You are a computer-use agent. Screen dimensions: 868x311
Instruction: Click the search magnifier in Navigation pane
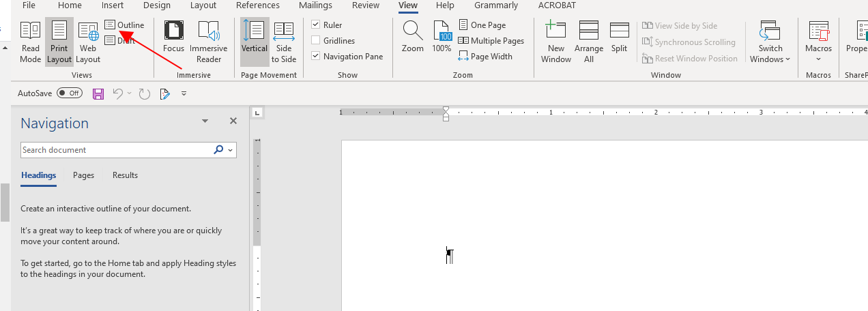[218, 150]
